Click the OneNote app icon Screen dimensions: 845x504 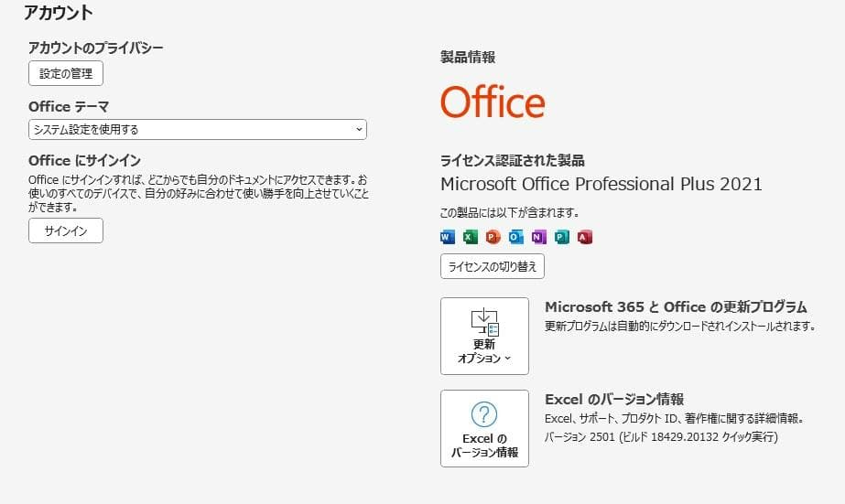point(539,237)
